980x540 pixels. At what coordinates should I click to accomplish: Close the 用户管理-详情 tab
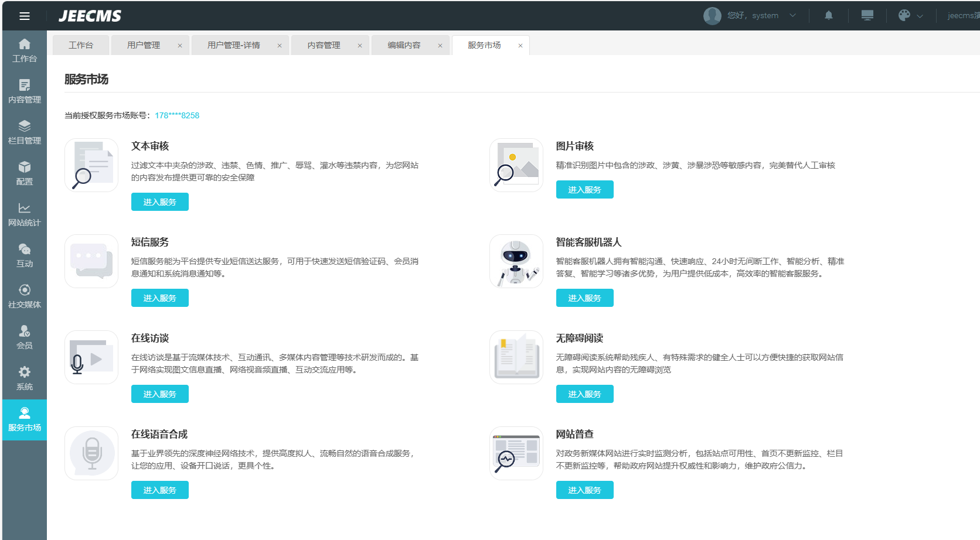click(280, 46)
